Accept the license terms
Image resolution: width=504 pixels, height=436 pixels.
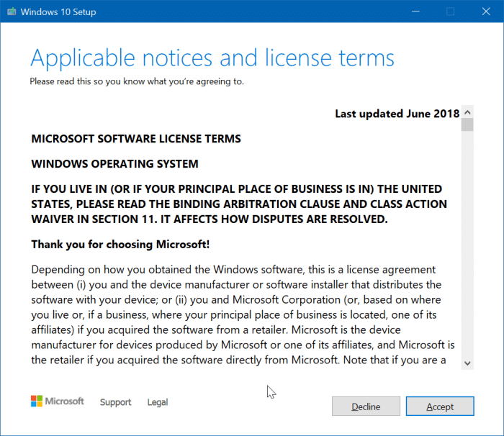(x=440, y=406)
